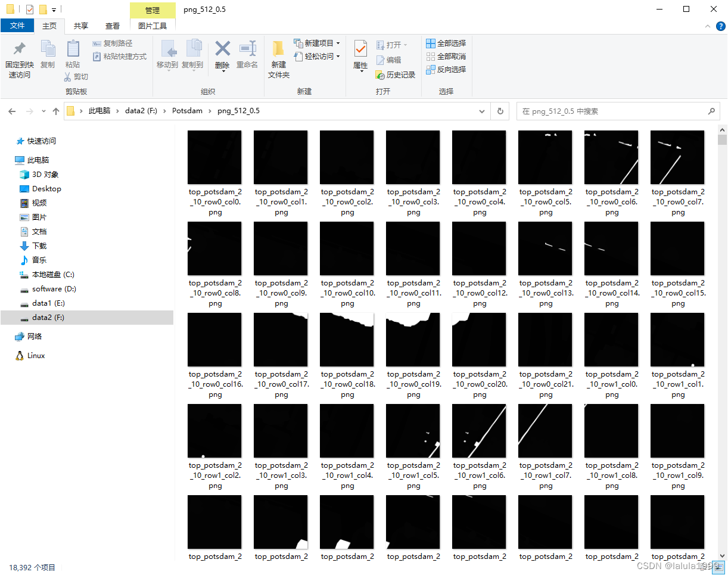
Task: Click the forward navigation arrow
Action: 29,111
